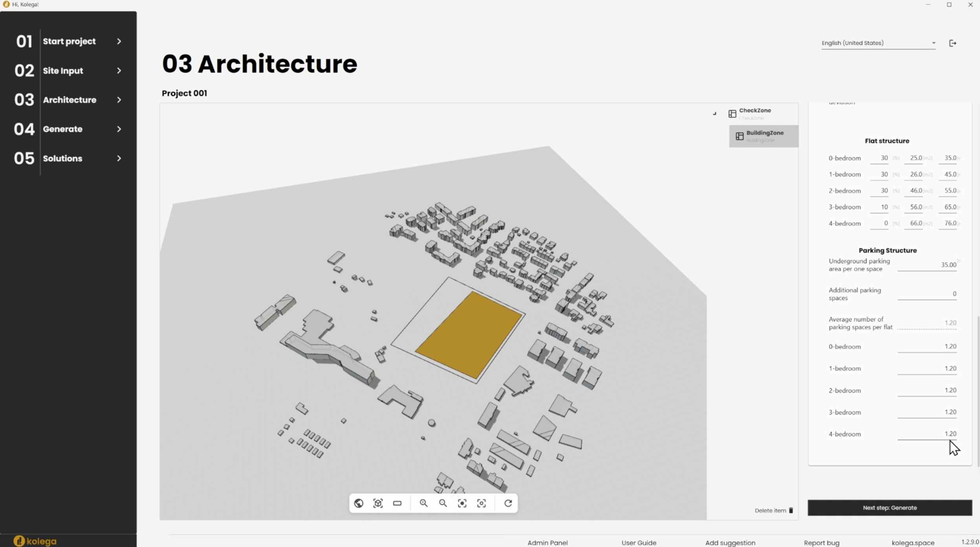Expand the 05 Solutions step chevron
The image size is (980, 547).
click(x=119, y=158)
